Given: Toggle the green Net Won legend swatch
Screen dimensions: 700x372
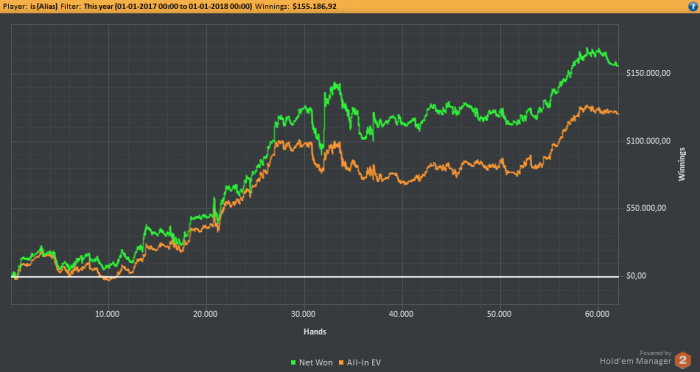Looking at the screenshot, I should click(x=293, y=363).
